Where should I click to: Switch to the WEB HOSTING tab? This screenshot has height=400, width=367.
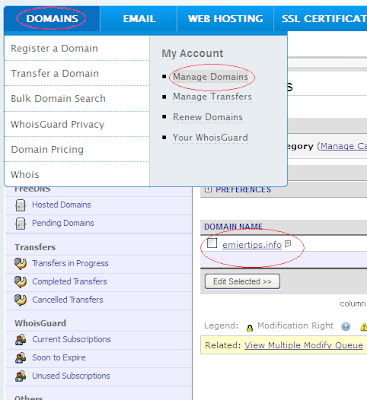[225, 19]
